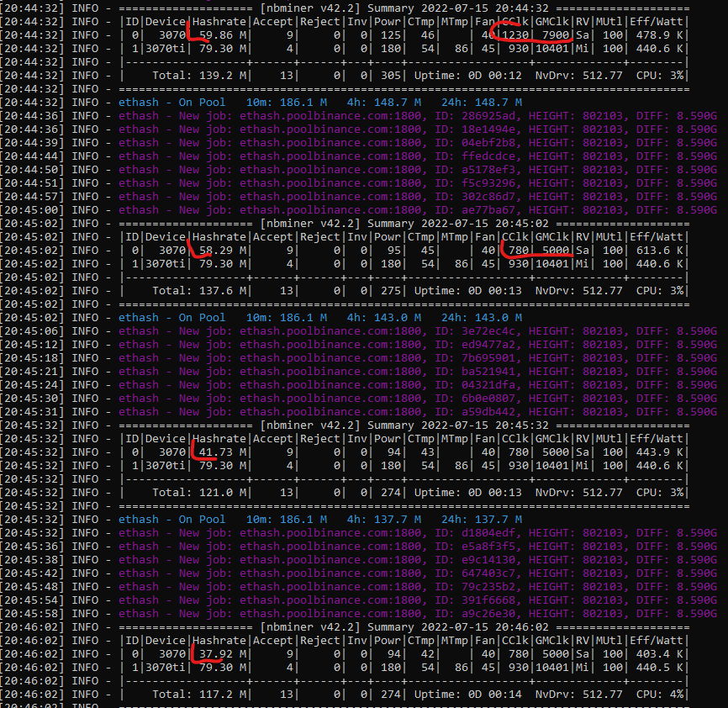Select the 24h: 148.7 M pool hashrate
Image resolution: width=728 pixels, height=708 pixels.
point(482,103)
